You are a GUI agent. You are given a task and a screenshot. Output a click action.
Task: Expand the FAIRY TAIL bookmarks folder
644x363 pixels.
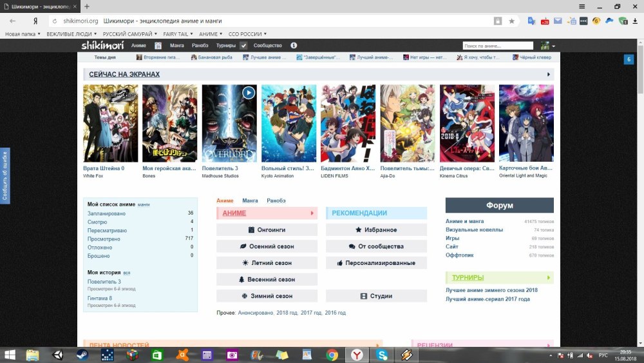click(178, 34)
